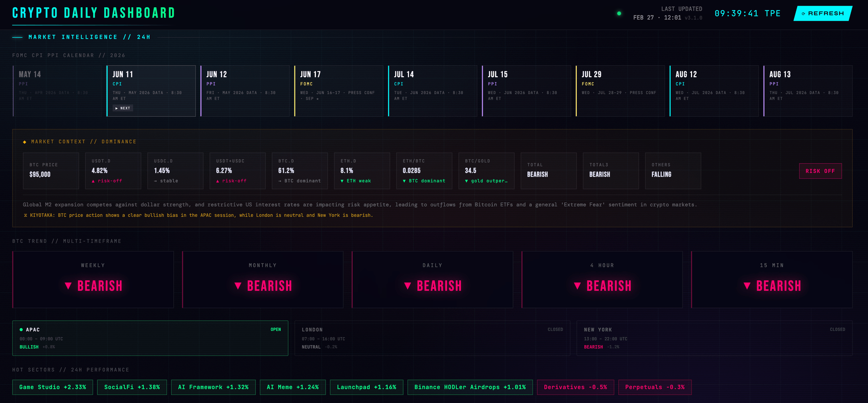Select the APAC session card
Viewport: 868px width, 403px height.
click(150, 338)
